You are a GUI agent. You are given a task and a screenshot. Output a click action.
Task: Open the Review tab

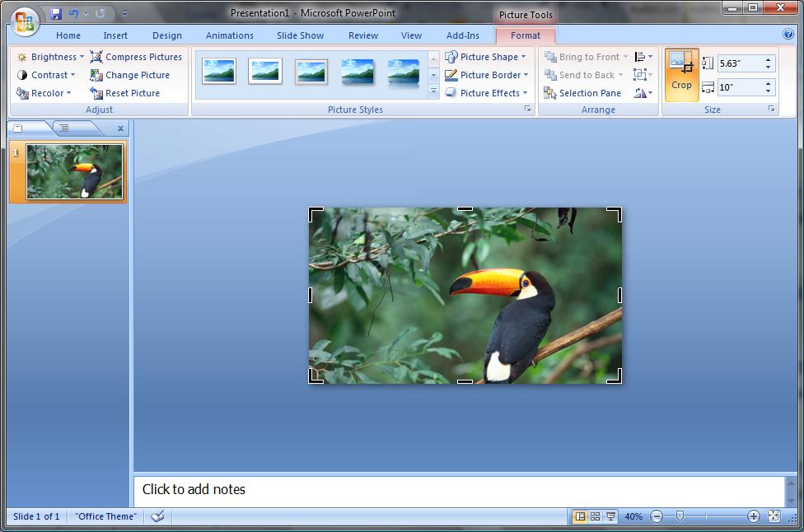[363, 35]
